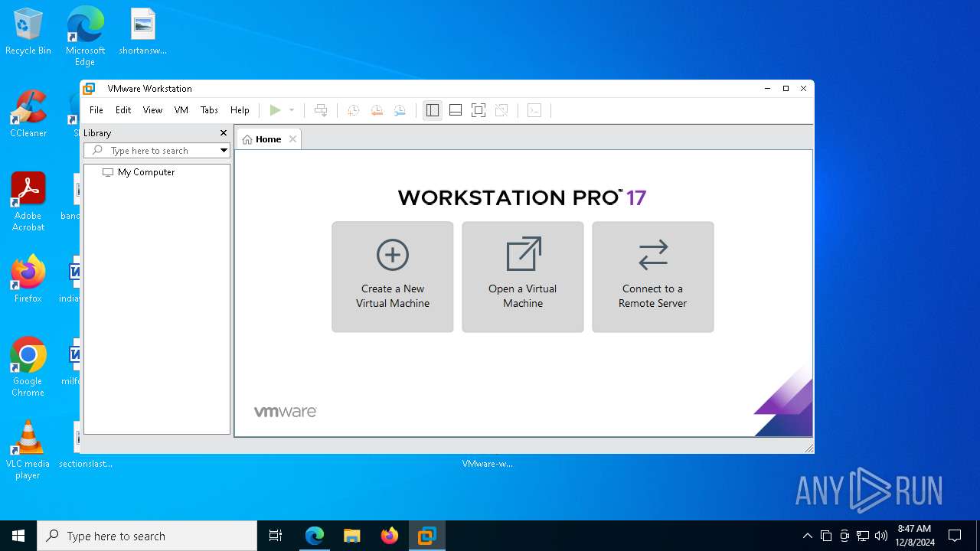This screenshot has height=551, width=980.
Task: Open File Explorer from the taskbar
Action: [x=351, y=536]
